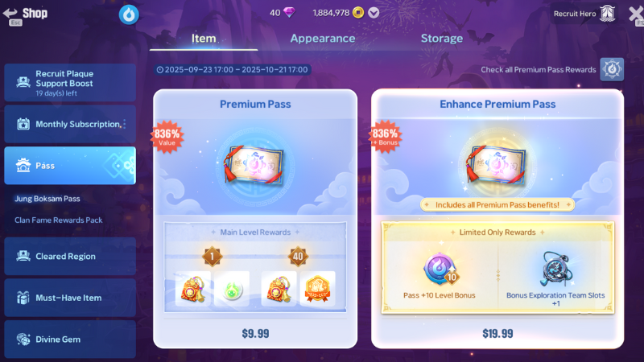Click the Premium Pass rewards emblem icon

(612, 69)
